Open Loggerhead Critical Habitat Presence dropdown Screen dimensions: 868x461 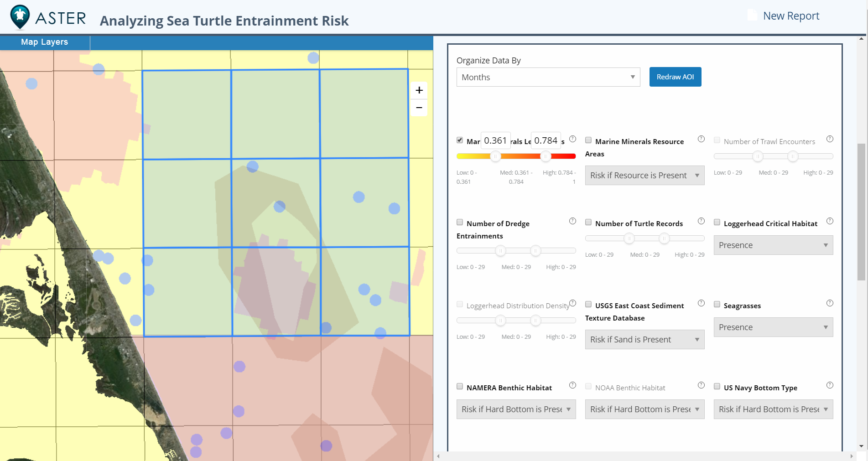[773, 245]
